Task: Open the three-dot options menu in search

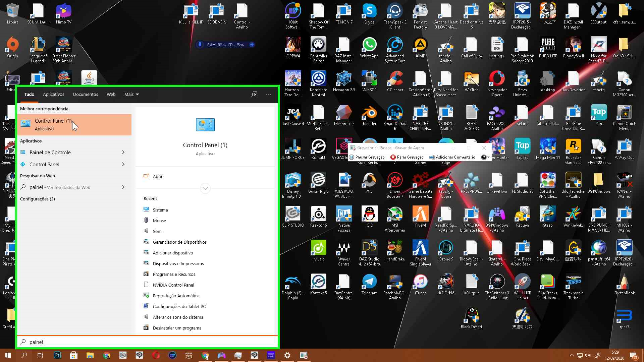Action: 268,94
